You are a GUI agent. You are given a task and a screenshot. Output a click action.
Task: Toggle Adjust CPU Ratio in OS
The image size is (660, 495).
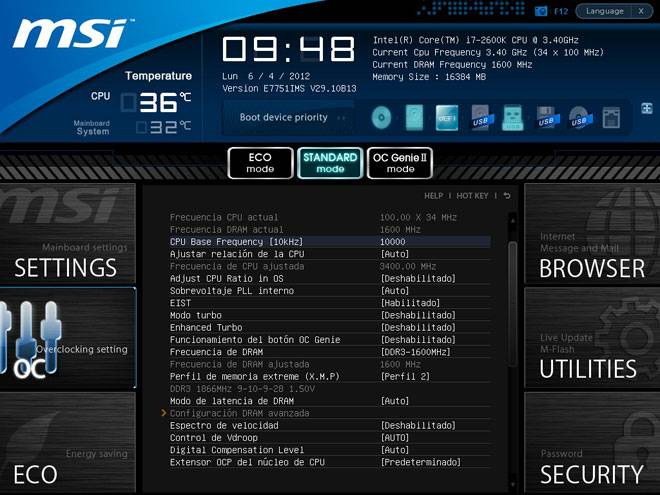pos(330,279)
